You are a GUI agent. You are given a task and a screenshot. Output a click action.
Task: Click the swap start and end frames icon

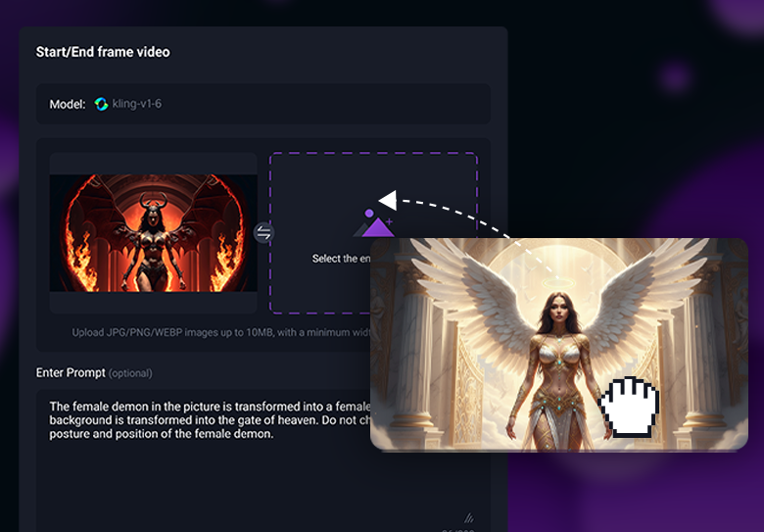263,233
